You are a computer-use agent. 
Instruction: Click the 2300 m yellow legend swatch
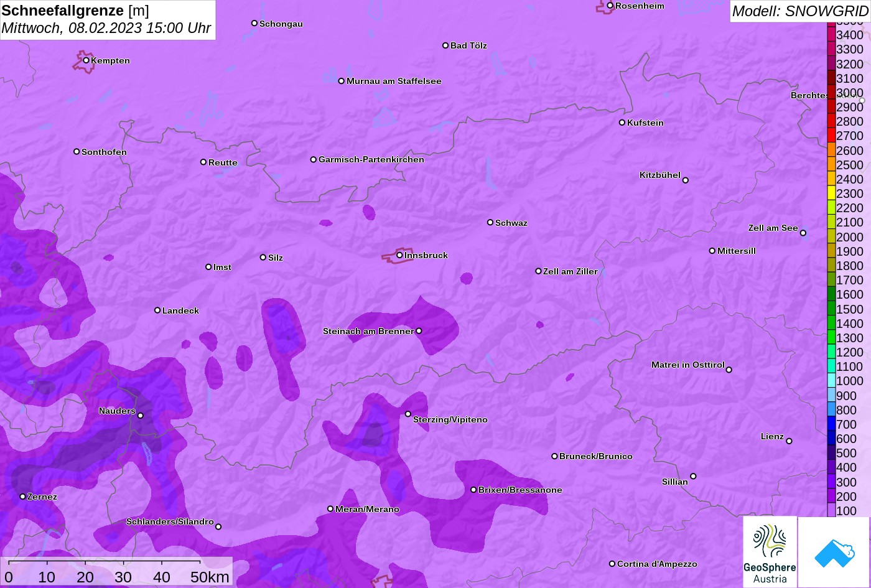point(831,194)
